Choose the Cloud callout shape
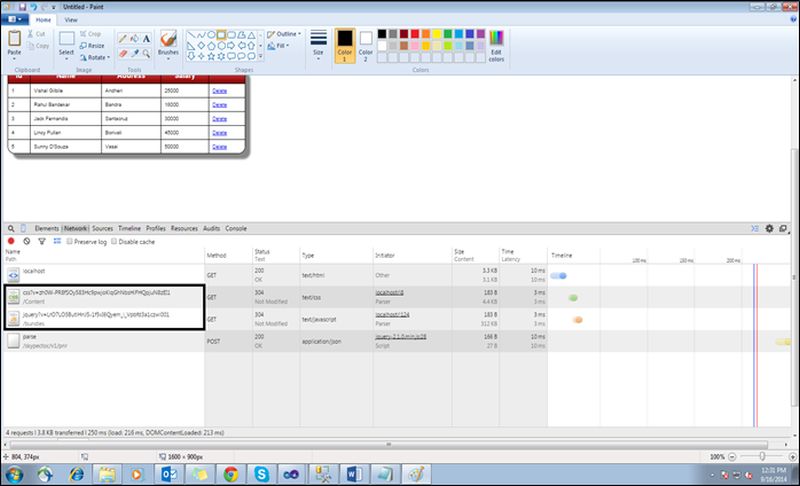 coord(251,56)
